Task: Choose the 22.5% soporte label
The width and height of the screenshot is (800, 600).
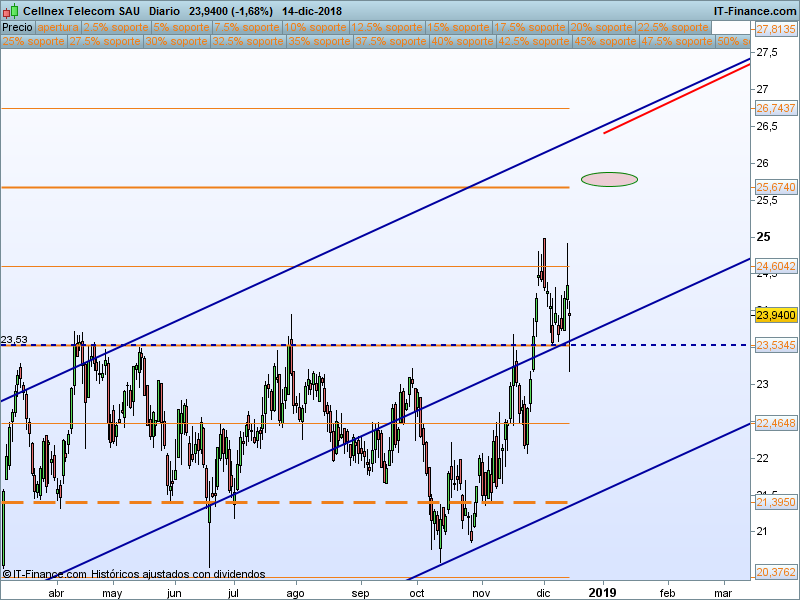Action: point(673,27)
